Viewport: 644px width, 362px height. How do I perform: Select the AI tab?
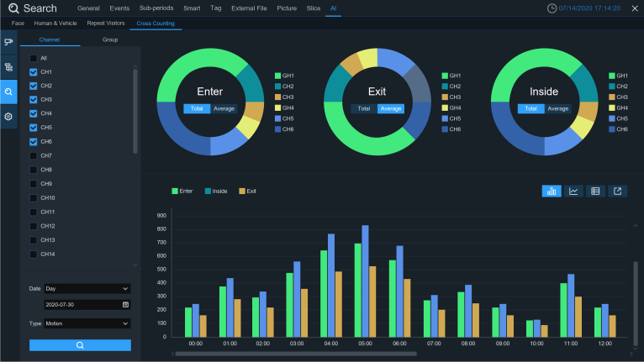pos(334,8)
